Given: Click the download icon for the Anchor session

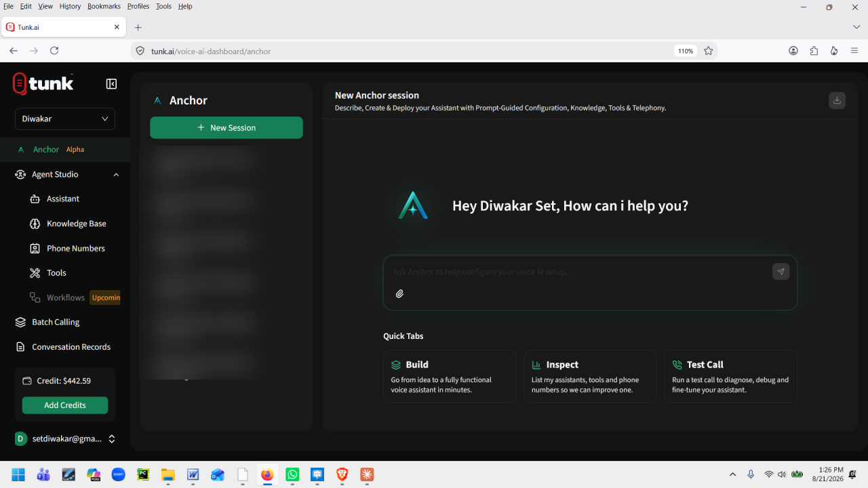Looking at the screenshot, I should (x=837, y=100).
